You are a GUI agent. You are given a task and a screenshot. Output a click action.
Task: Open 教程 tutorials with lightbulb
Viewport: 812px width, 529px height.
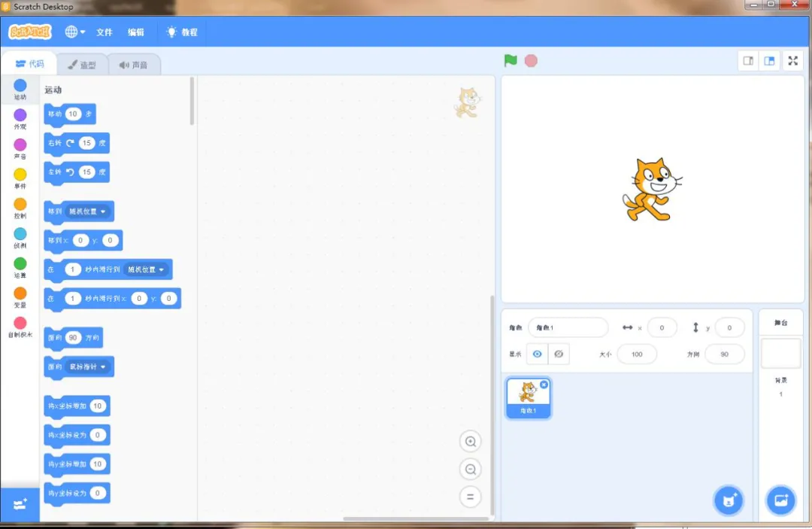(x=182, y=32)
